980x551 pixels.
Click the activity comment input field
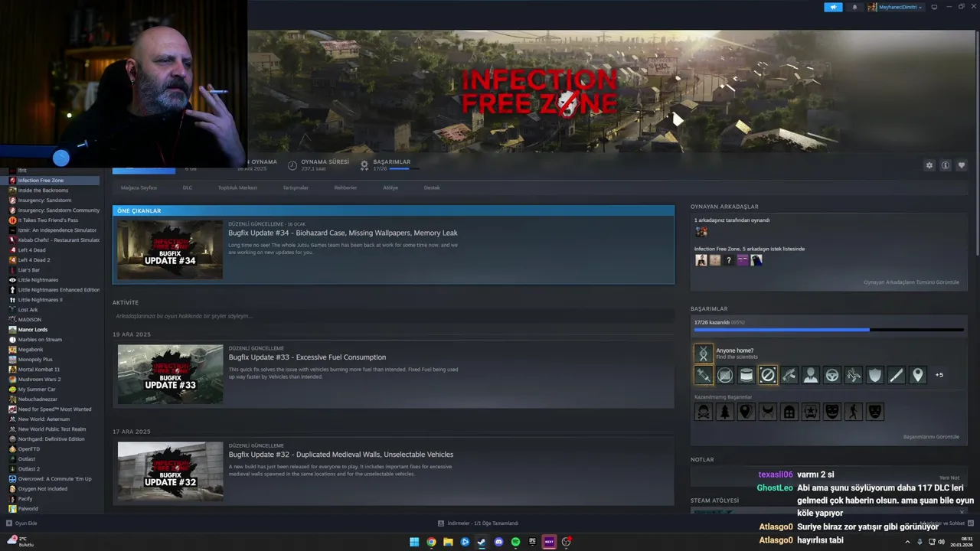(394, 316)
